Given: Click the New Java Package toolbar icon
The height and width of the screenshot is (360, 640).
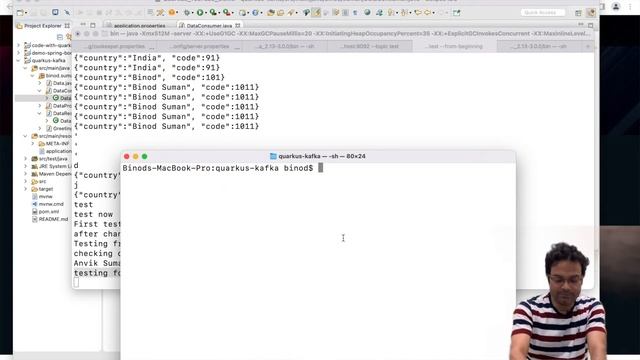Looking at the screenshot, I should click(242, 13).
